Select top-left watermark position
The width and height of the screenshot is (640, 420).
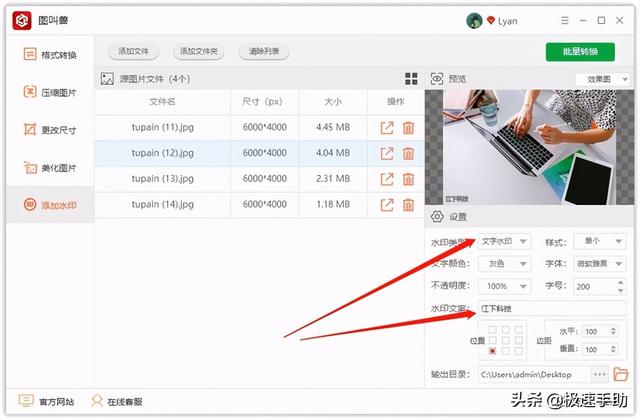(492, 329)
